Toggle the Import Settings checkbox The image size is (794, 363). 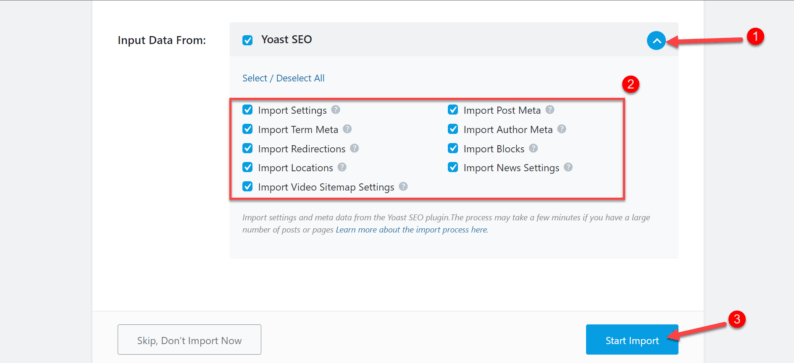(x=248, y=110)
